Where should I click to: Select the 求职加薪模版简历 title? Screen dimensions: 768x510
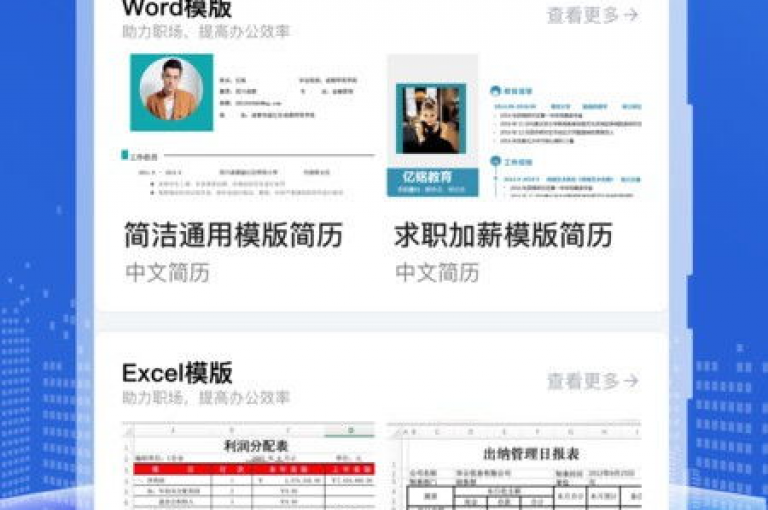504,235
